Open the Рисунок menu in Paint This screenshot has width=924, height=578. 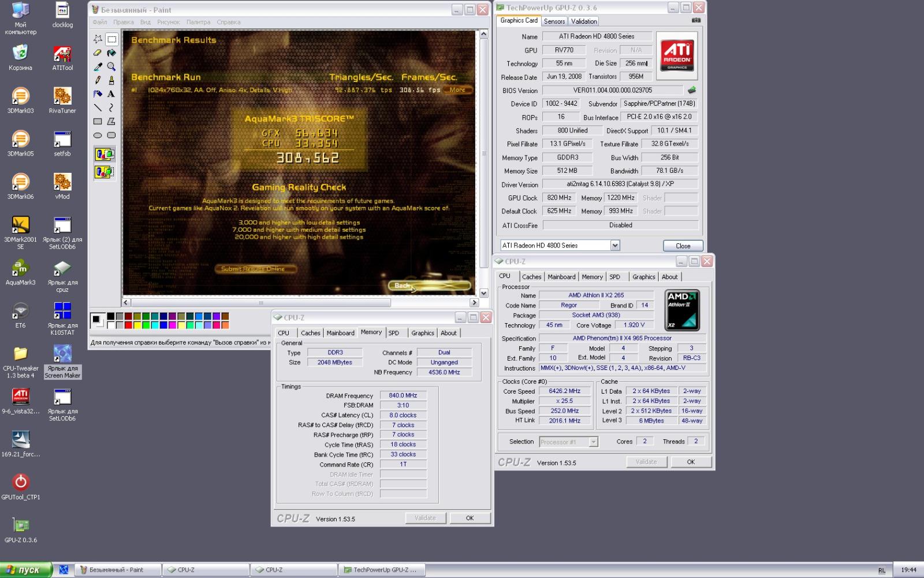[169, 22]
